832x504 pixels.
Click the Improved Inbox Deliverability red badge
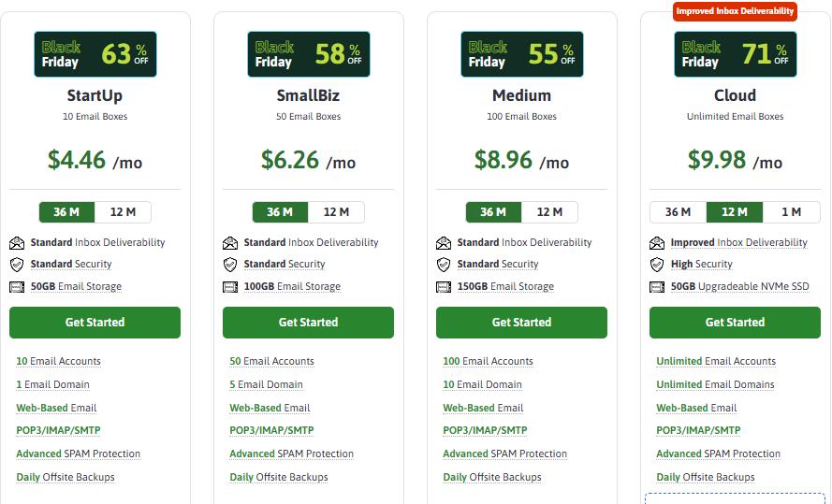tap(735, 11)
